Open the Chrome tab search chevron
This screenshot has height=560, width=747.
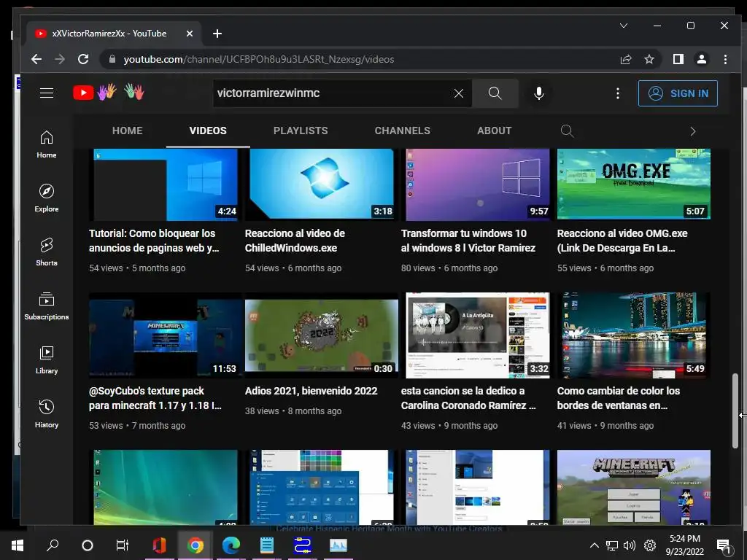(624, 26)
